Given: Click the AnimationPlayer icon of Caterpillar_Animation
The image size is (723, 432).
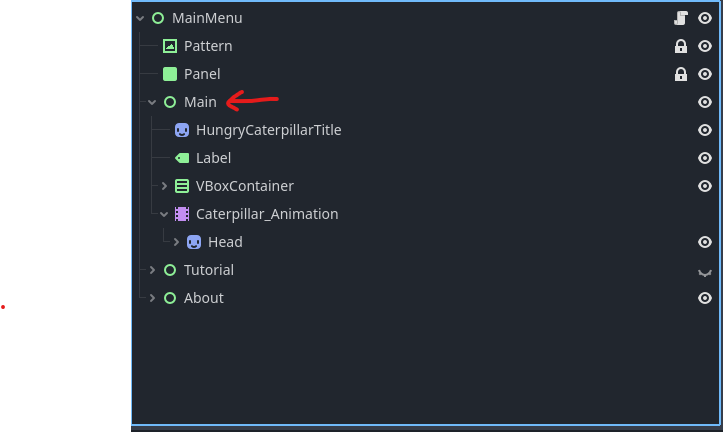Looking at the screenshot, I should pos(182,214).
